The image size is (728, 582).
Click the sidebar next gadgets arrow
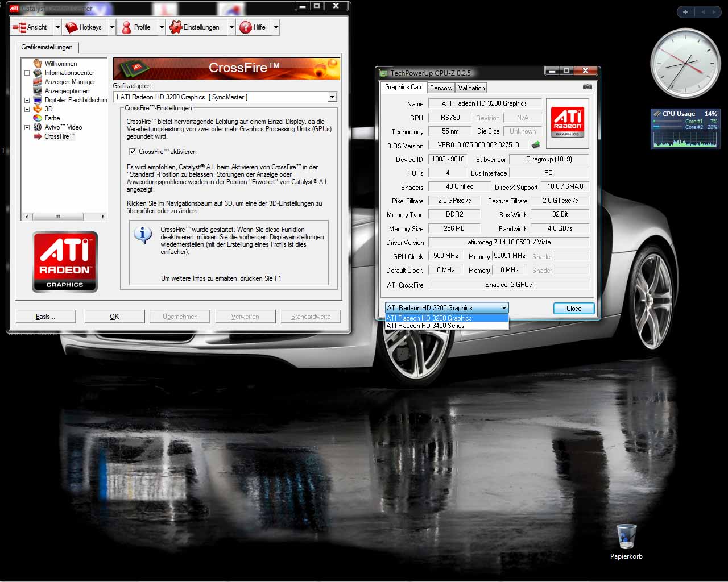[x=714, y=12]
